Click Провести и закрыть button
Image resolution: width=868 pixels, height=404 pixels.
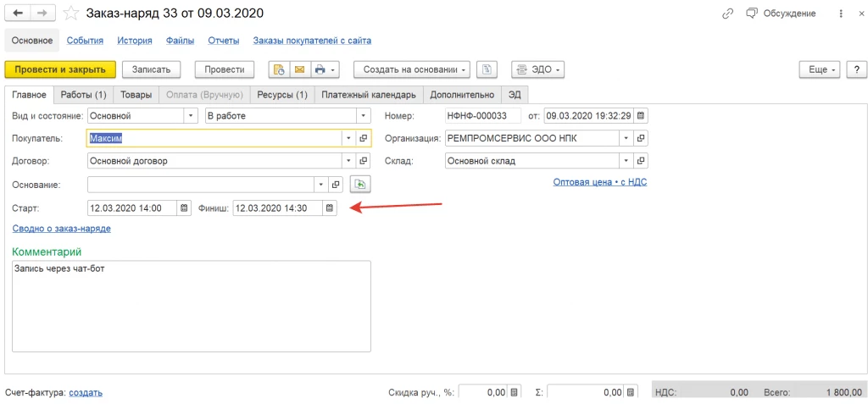[60, 69]
